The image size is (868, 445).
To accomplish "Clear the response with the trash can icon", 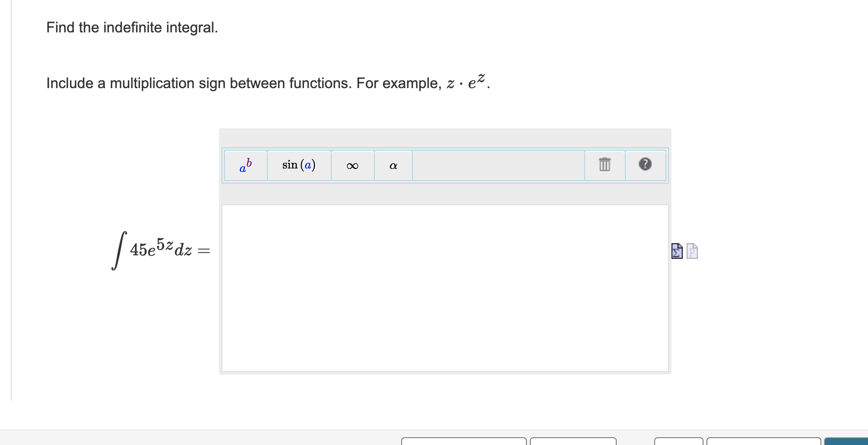I will pos(604,165).
